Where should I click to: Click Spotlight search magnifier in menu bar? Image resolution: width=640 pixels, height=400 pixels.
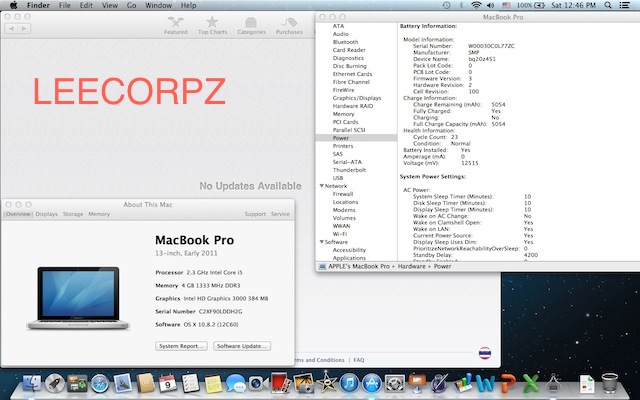coord(608,5)
